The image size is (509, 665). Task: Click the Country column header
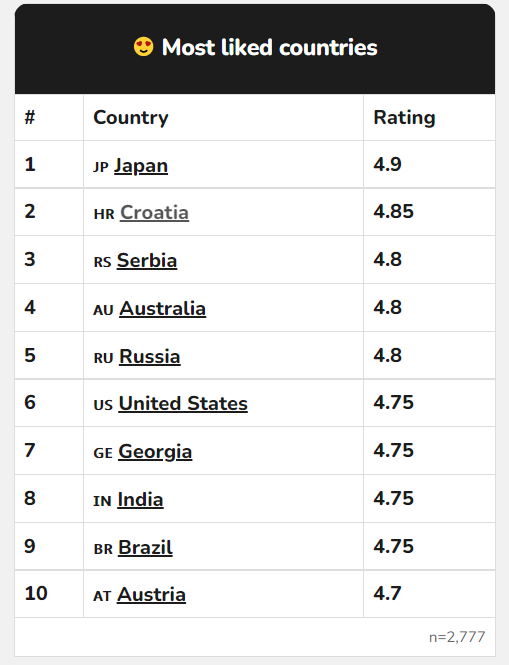[131, 118]
